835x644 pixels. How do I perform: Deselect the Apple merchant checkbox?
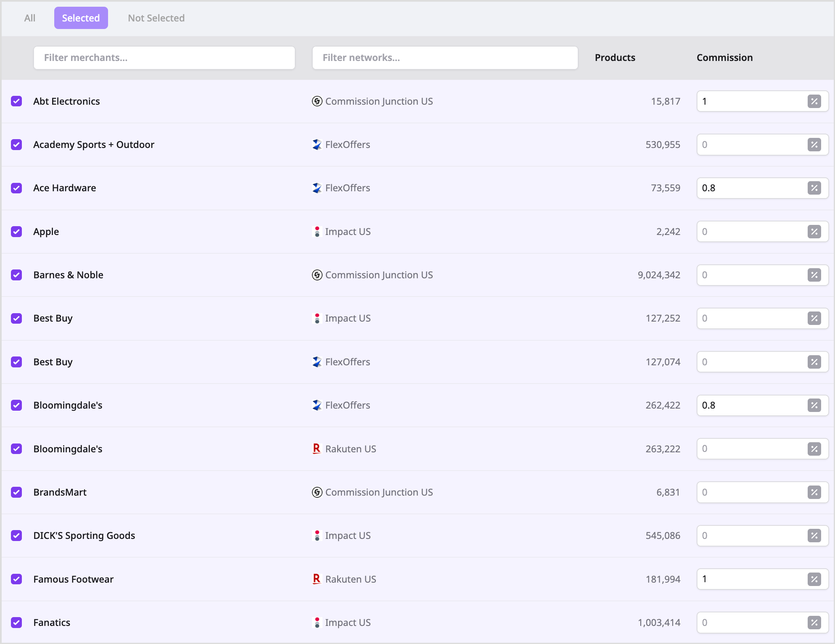[x=16, y=232]
